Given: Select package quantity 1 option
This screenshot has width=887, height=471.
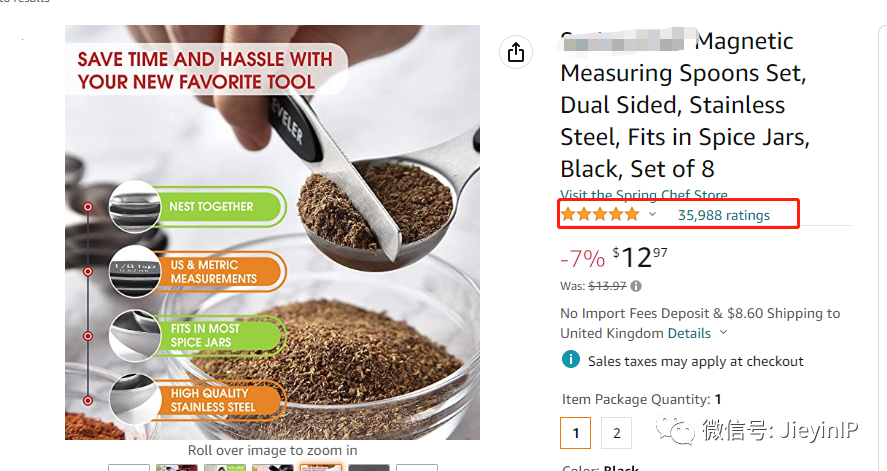Looking at the screenshot, I should [x=575, y=433].
